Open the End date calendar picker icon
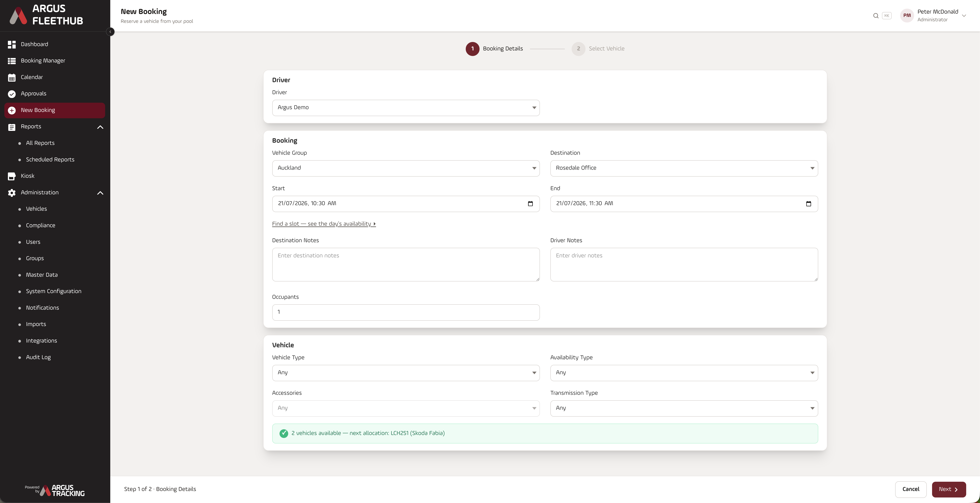The image size is (980, 503). click(808, 204)
